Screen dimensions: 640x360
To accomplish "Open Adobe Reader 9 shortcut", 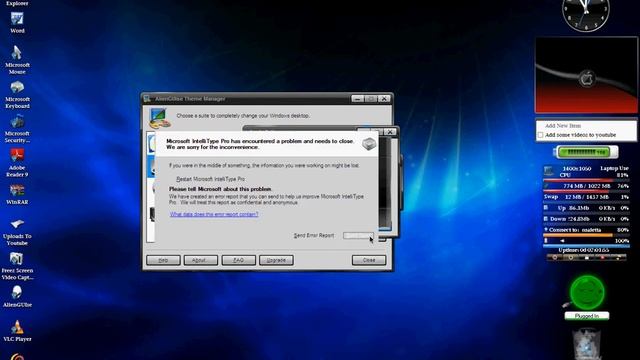I will pyautogui.click(x=17, y=162).
